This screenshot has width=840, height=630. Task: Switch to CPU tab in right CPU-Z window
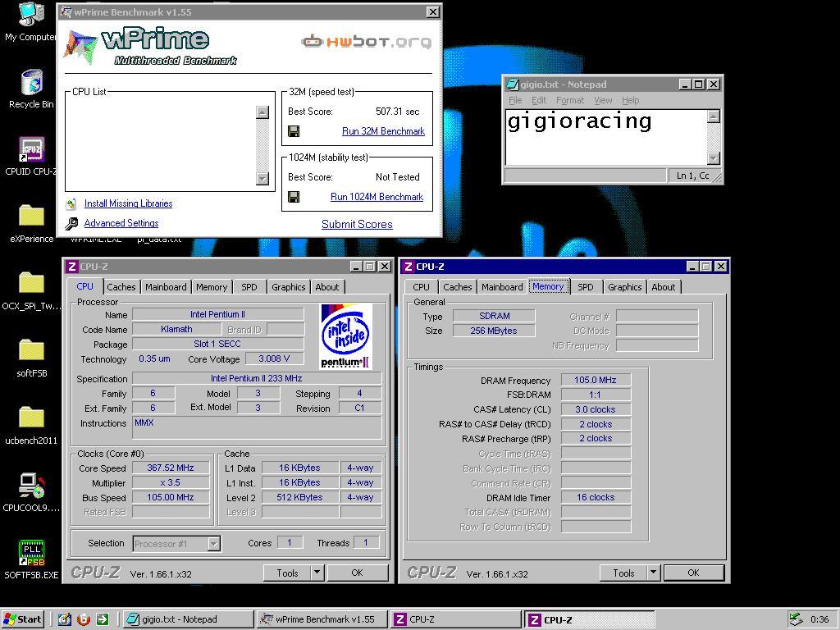(x=421, y=287)
